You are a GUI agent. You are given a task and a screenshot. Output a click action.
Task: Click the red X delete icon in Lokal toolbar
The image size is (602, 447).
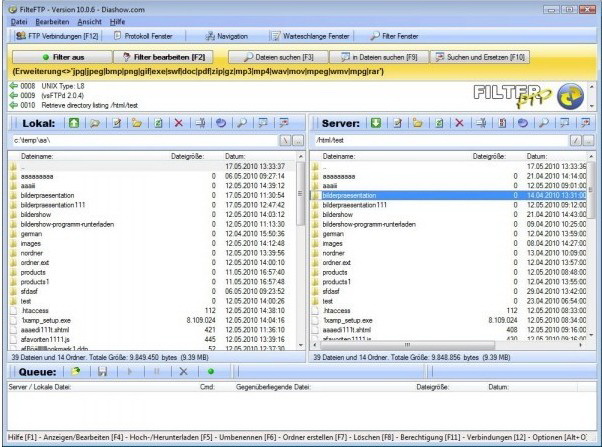179,123
